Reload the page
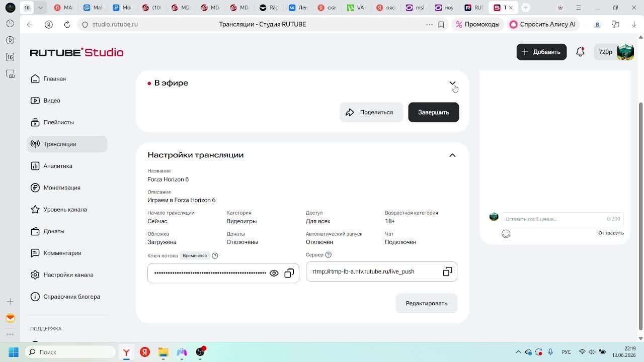Image resolution: width=644 pixels, height=362 pixels. pyautogui.click(x=67, y=24)
